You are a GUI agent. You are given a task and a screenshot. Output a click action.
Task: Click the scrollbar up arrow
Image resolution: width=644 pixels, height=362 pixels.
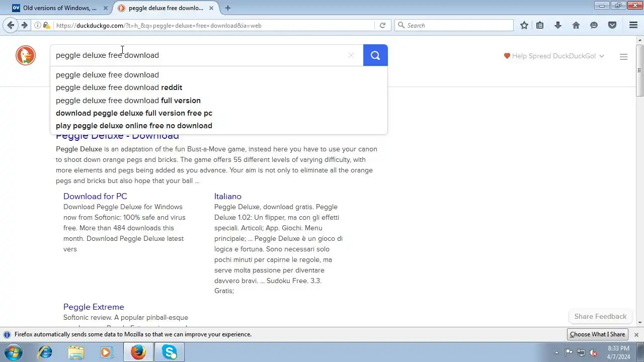point(640,40)
